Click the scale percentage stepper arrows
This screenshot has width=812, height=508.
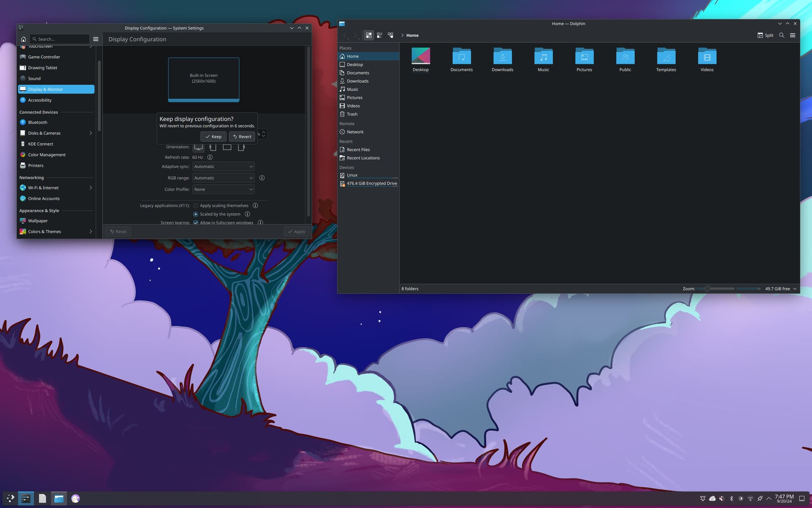pyautogui.click(x=263, y=134)
